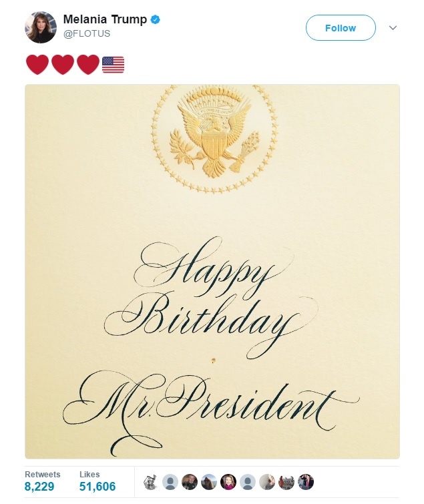Viewport: 424px width, 504px height.
Task: Open the second default gray silhouette avatar
Action: 248,482
